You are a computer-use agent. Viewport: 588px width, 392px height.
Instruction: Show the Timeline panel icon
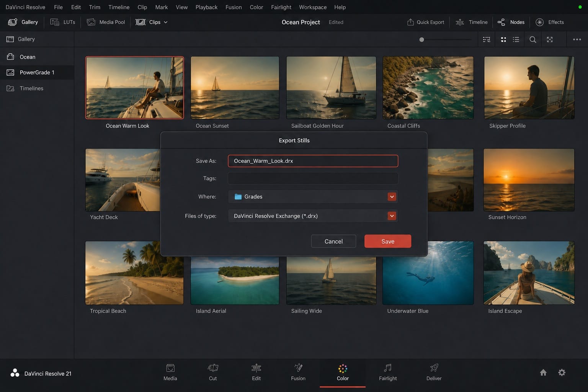pyautogui.click(x=460, y=22)
